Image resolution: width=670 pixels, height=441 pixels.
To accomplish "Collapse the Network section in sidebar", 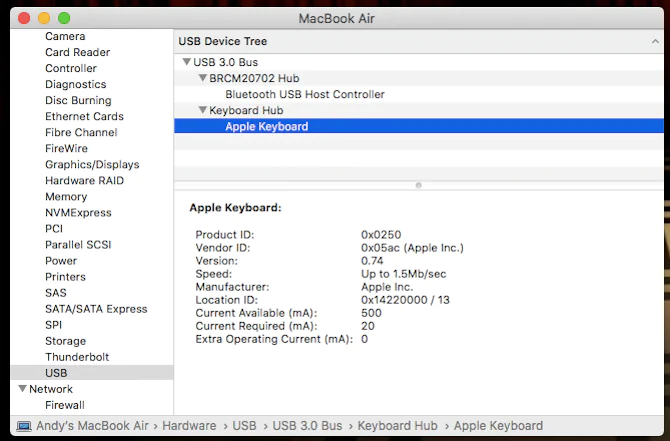I will [22, 389].
